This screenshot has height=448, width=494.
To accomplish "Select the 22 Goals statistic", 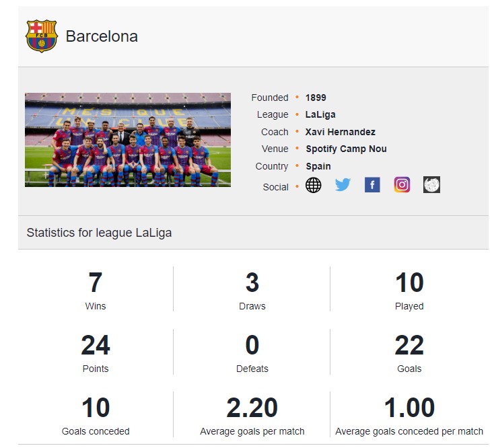I will point(409,353).
